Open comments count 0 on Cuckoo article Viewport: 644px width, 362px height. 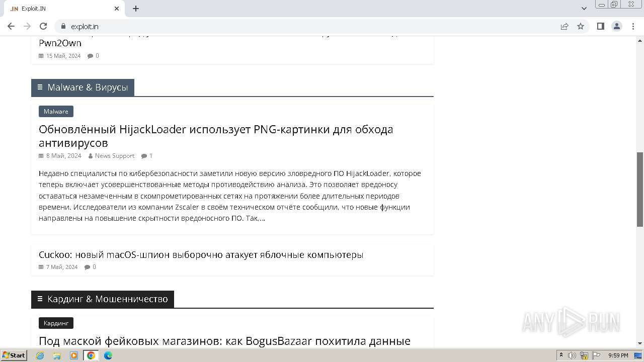[x=90, y=267]
